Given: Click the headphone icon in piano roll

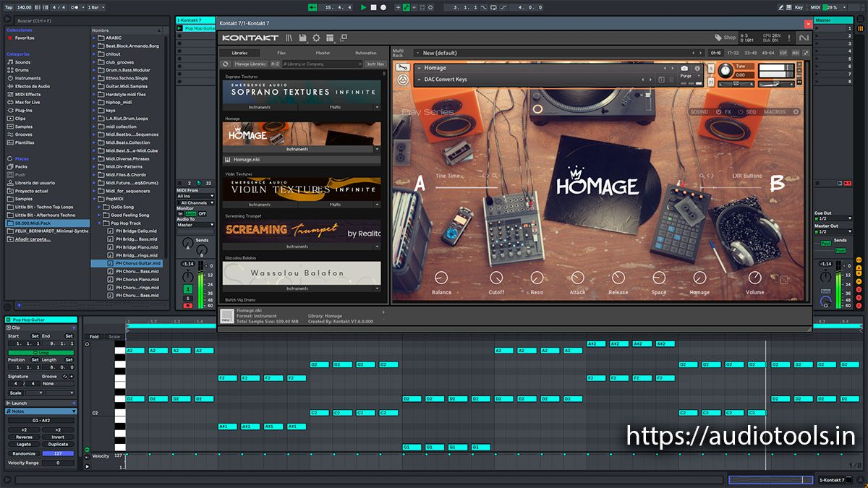Looking at the screenshot, I should click(x=88, y=344).
